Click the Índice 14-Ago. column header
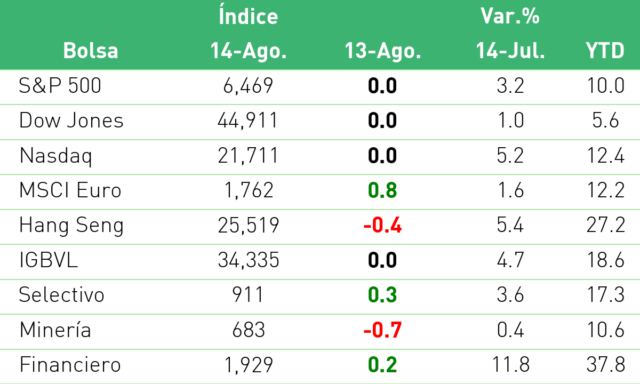 [x=248, y=34]
